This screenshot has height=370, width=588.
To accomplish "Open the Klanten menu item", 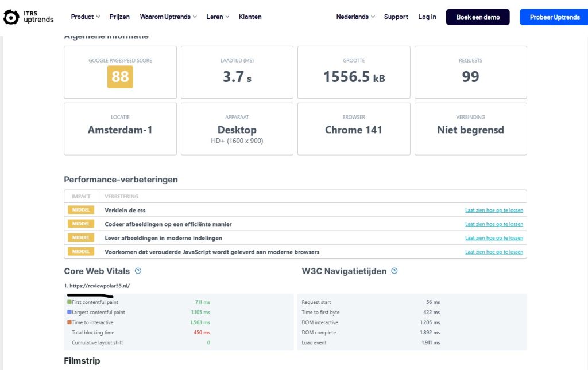I will click(x=250, y=17).
